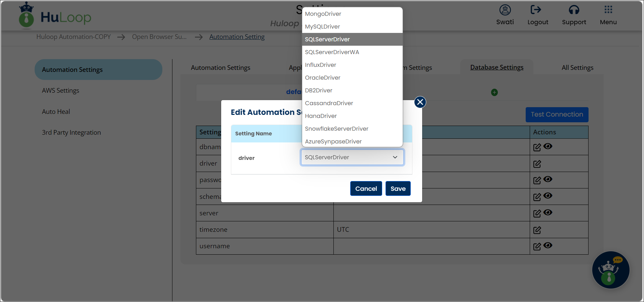Screen dimensions: 644x302
Task: Edit the password setting row
Action: (537, 180)
